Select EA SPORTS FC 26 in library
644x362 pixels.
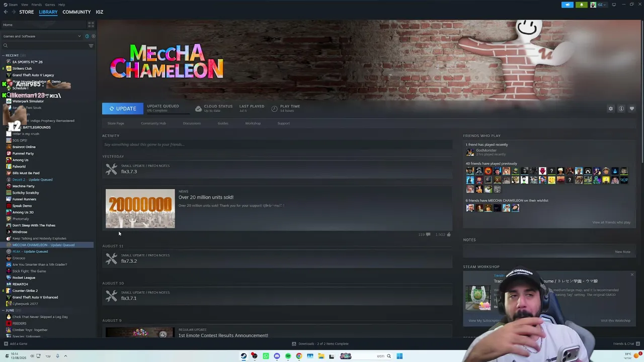point(28,62)
